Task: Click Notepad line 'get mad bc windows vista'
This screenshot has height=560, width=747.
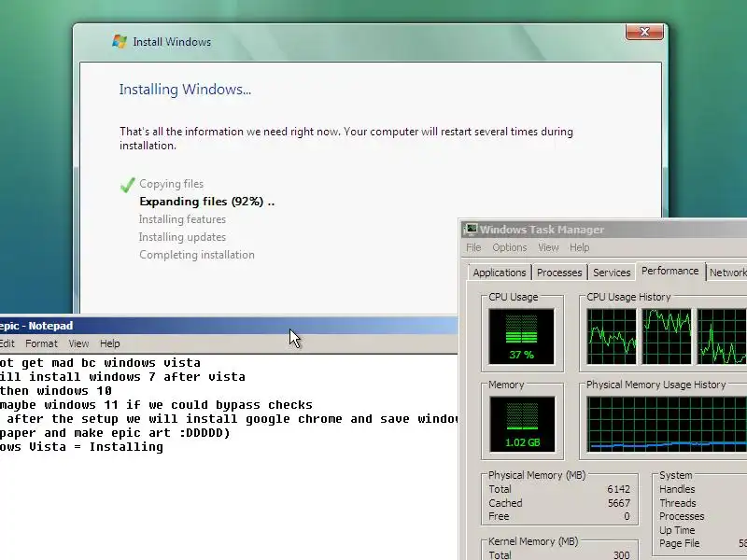Action: tap(100, 363)
